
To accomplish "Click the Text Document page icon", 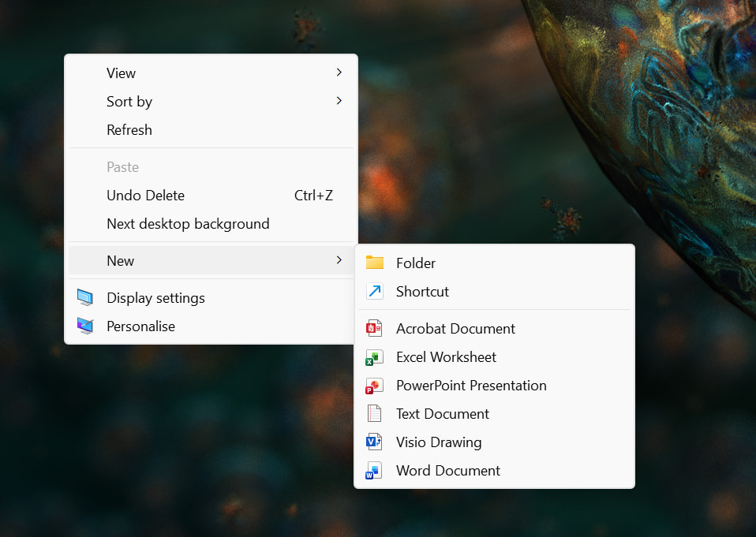I will pyautogui.click(x=374, y=414).
